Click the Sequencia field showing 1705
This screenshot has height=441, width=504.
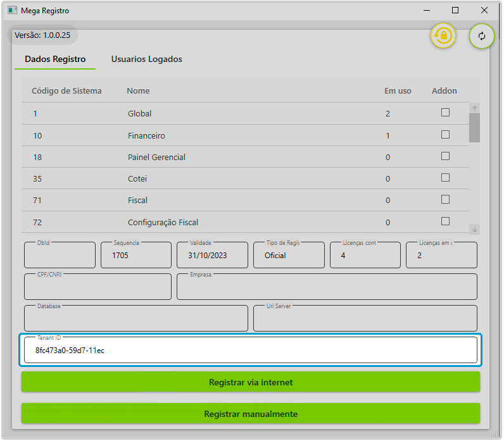(136, 255)
